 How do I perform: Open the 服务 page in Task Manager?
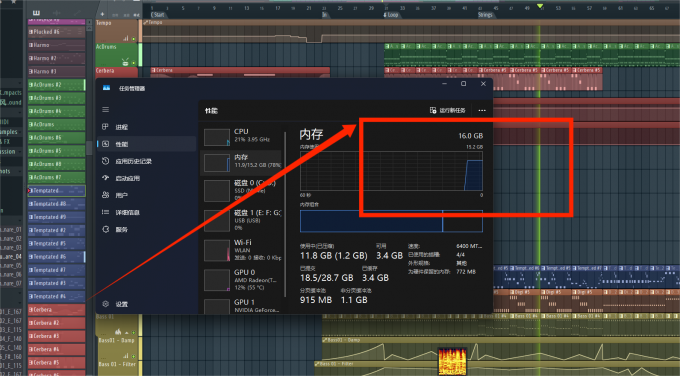[146, 229]
